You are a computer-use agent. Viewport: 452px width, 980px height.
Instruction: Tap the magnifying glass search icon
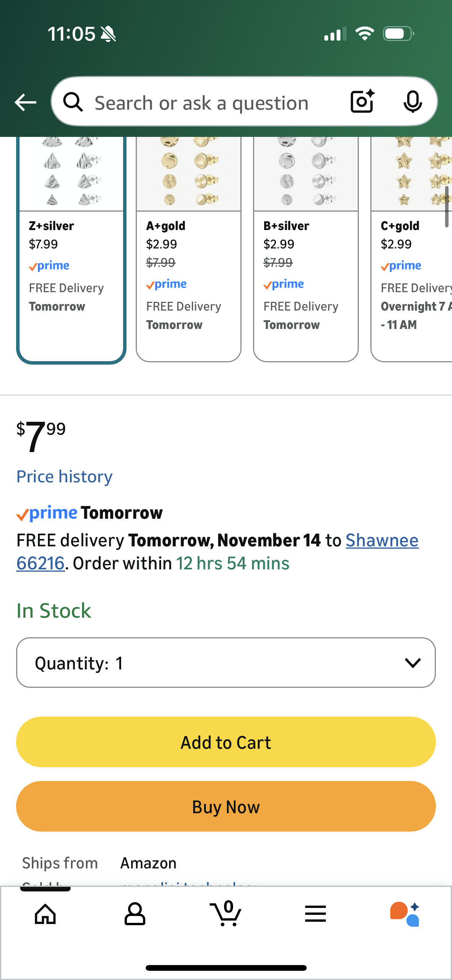tap(73, 102)
